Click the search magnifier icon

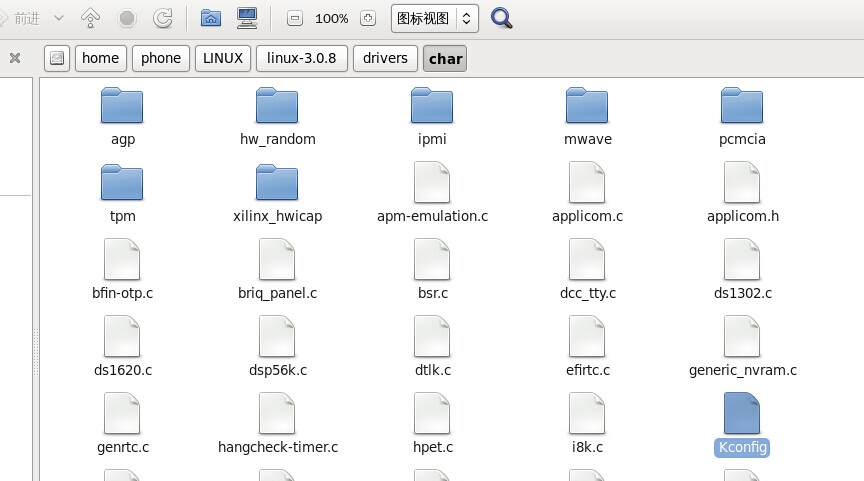point(501,18)
